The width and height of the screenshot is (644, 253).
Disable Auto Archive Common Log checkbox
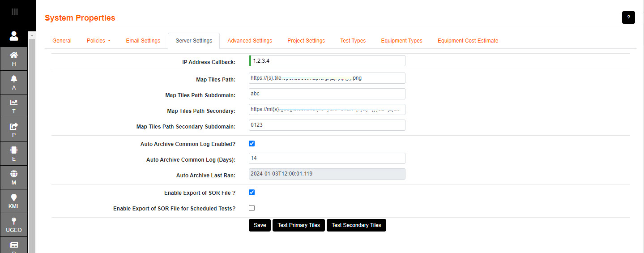coord(252,144)
